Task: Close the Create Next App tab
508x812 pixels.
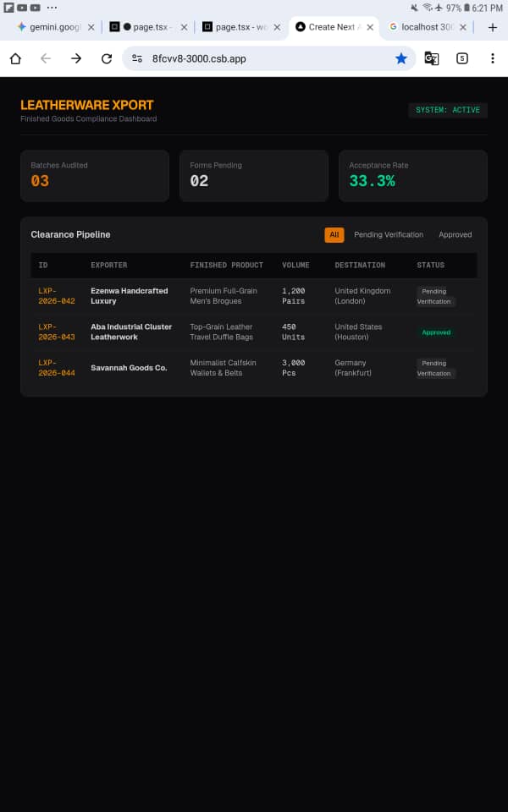Action: pos(370,27)
